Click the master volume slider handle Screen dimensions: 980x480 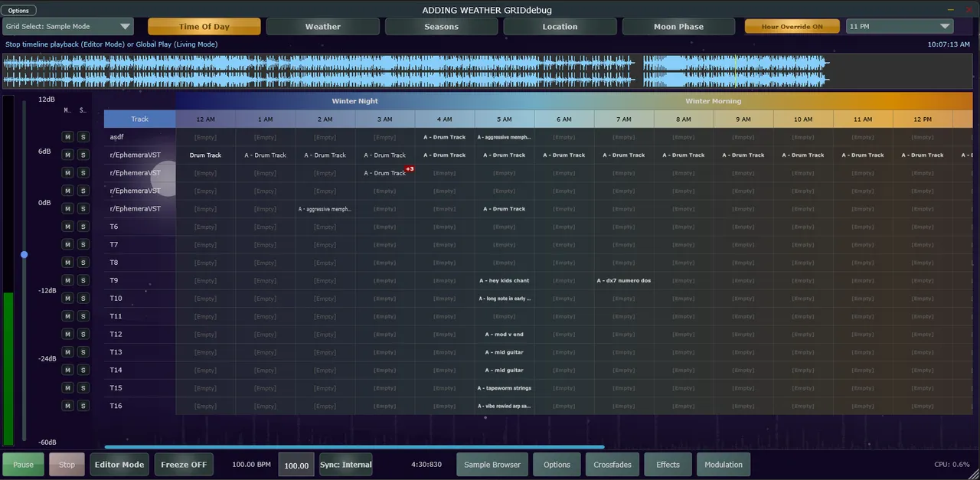point(24,254)
